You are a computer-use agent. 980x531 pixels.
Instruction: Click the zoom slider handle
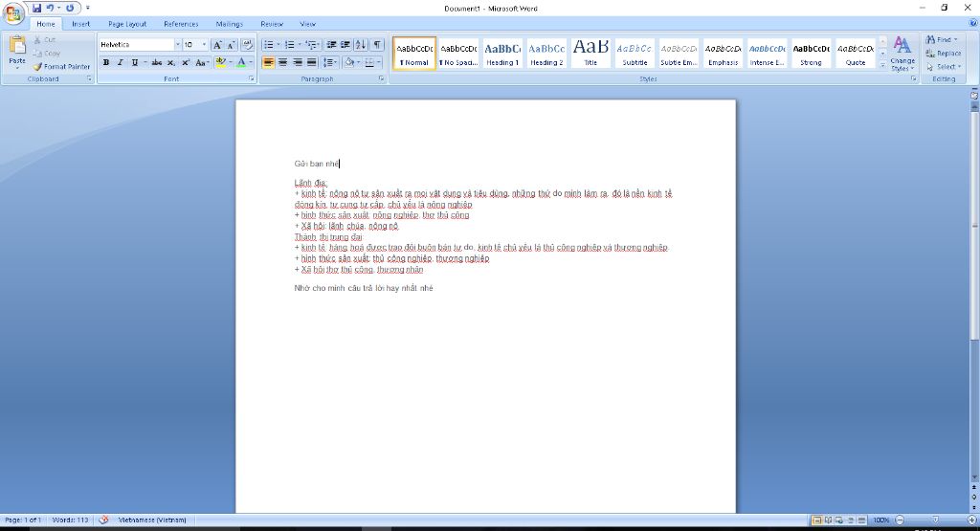coord(936,520)
